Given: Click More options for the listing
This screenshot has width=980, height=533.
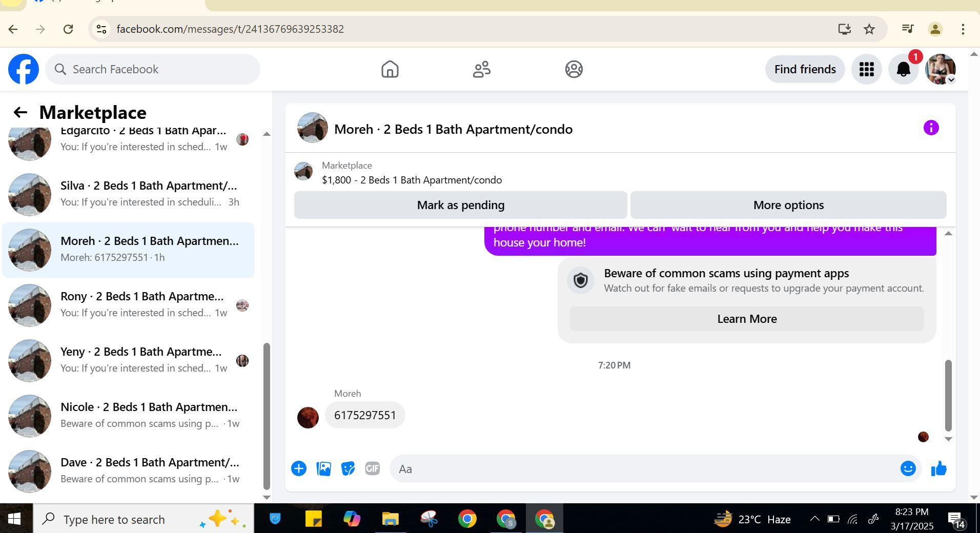Looking at the screenshot, I should pyautogui.click(x=788, y=205).
